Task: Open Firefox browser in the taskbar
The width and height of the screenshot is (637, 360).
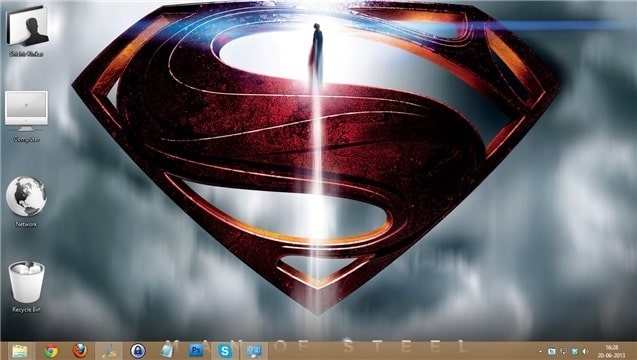Action: [80, 350]
